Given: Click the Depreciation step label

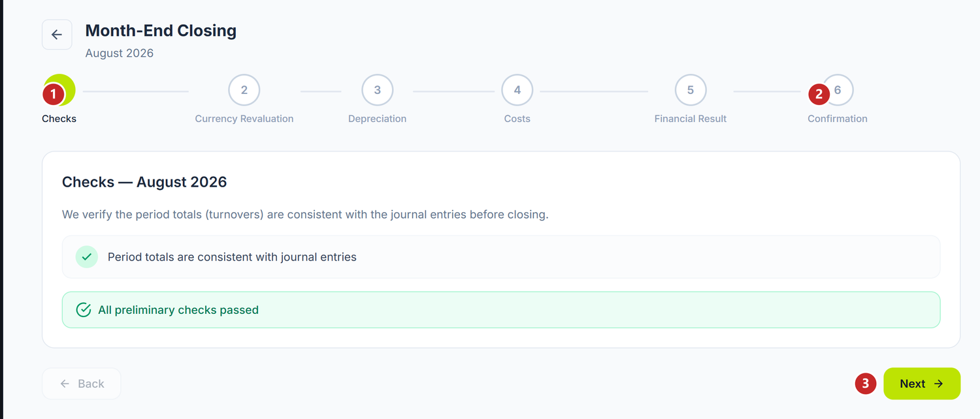Looking at the screenshot, I should point(378,119).
